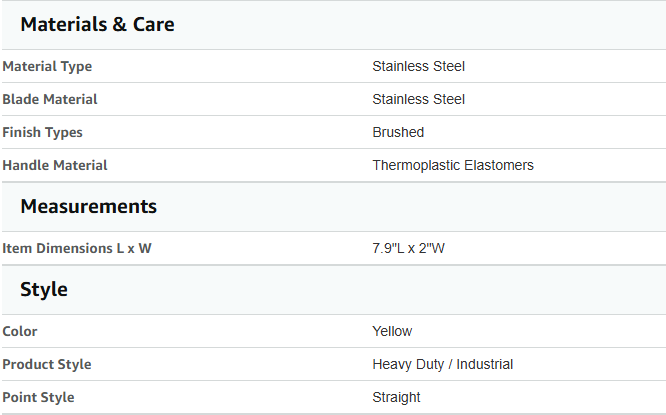Viewport: 666px width, 415px height.
Task: Select the Material Type label
Action: click(47, 66)
